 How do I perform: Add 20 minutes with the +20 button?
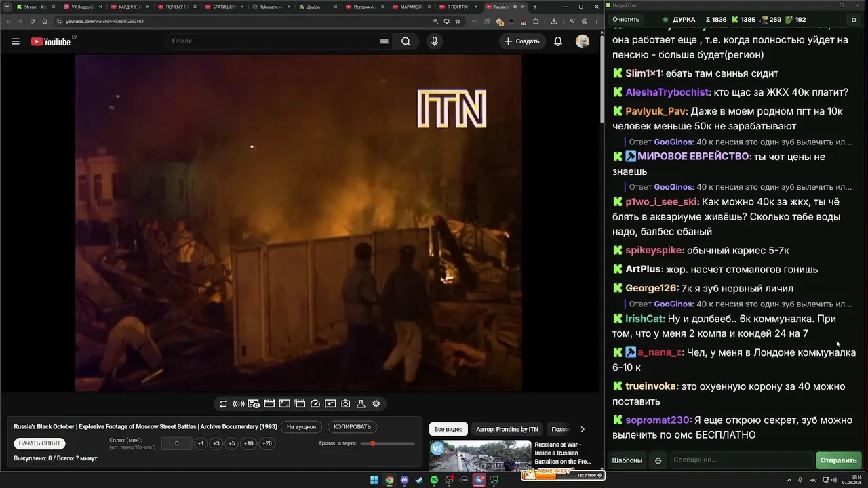click(x=267, y=443)
